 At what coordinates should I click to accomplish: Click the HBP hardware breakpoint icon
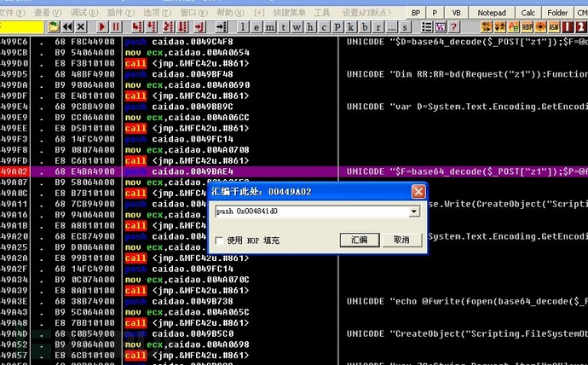coord(527,27)
